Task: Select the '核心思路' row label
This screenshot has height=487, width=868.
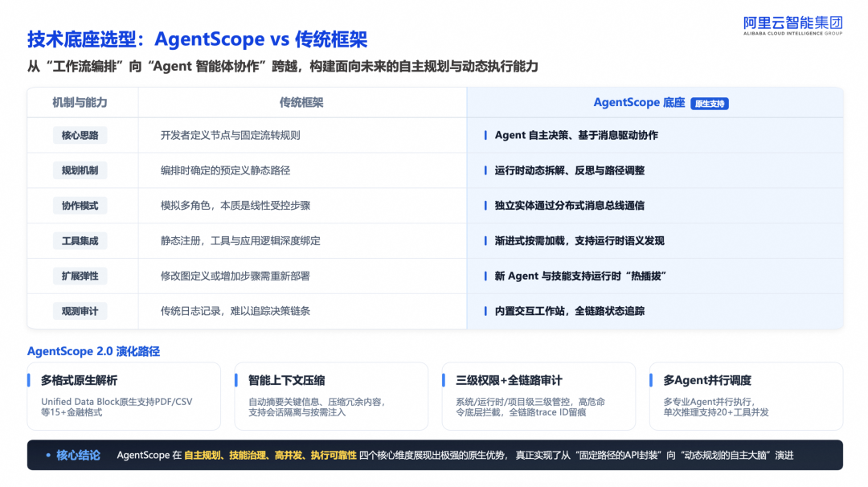Action: coord(80,135)
